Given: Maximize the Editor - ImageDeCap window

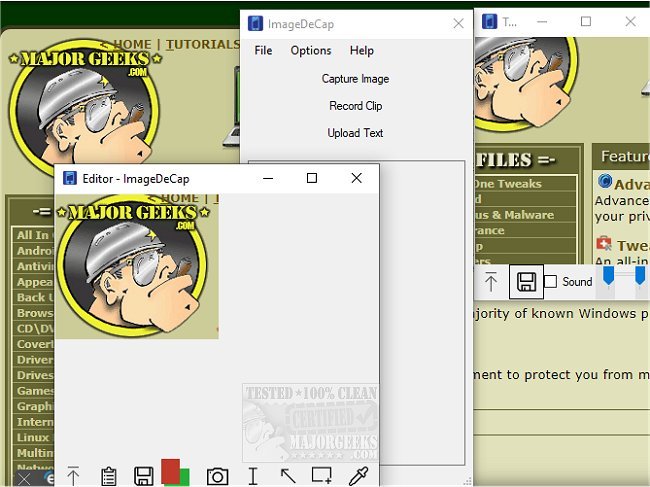Looking at the screenshot, I should [x=312, y=178].
